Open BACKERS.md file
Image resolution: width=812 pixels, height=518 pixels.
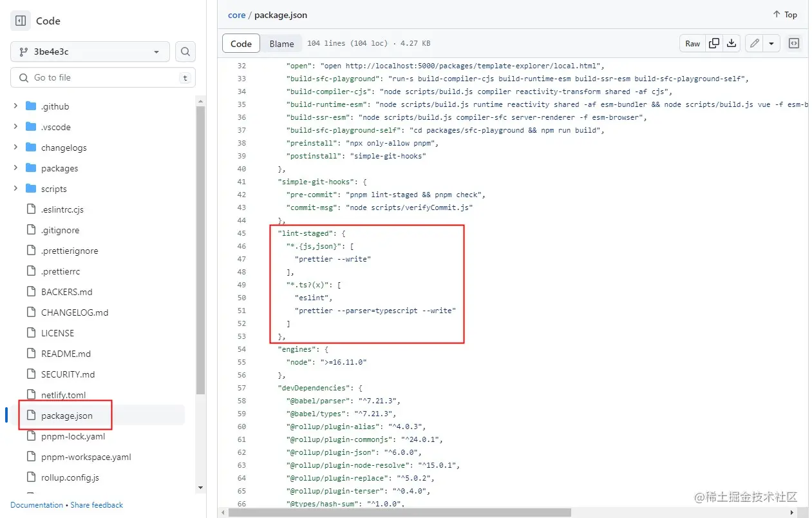click(x=67, y=292)
